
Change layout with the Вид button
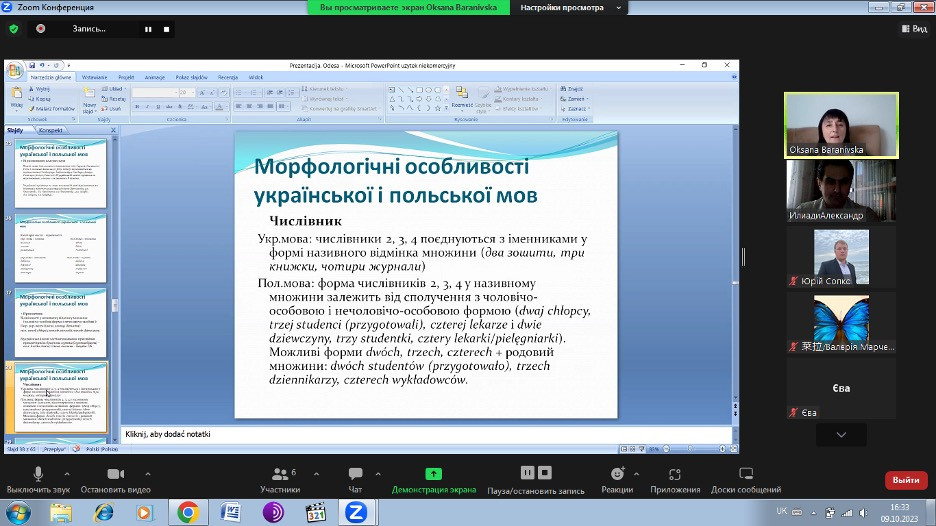913,29
